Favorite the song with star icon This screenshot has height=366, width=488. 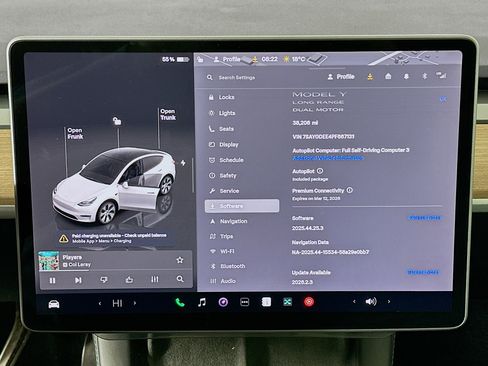tap(180, 260)
